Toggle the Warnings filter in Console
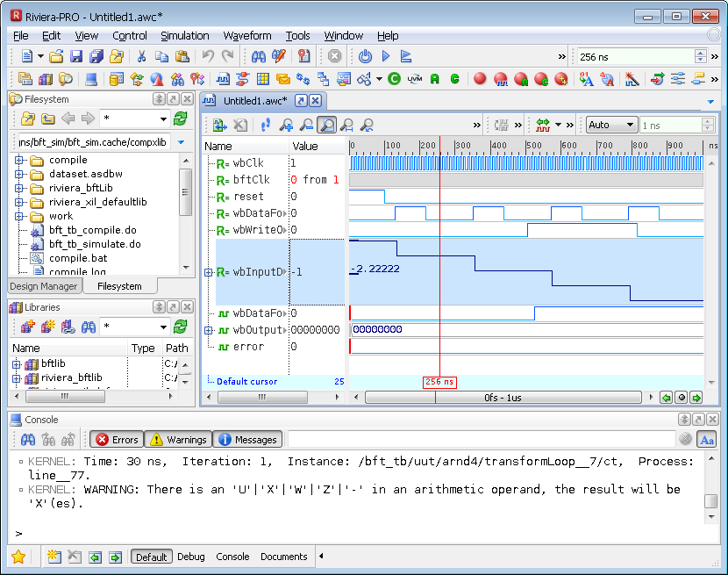 click(178, 439)
